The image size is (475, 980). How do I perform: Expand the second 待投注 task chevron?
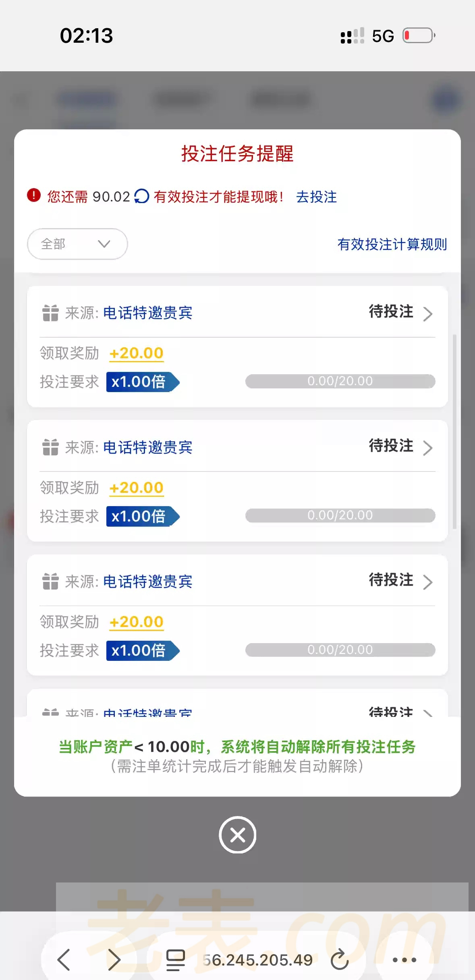click(428, 448)
